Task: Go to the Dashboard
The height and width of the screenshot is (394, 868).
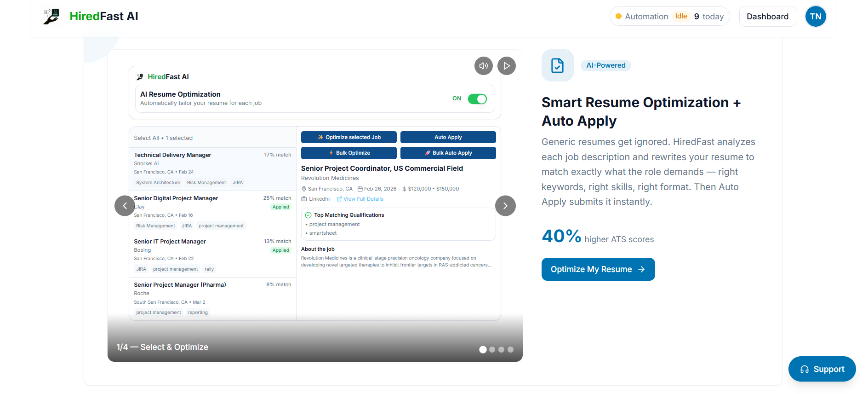Action: (767, 17)
